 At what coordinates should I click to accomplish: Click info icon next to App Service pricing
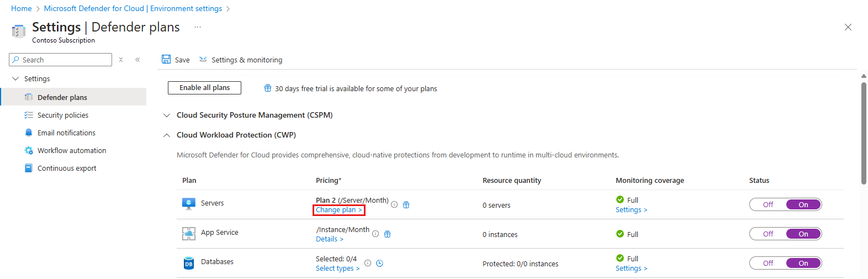(375, 234)
